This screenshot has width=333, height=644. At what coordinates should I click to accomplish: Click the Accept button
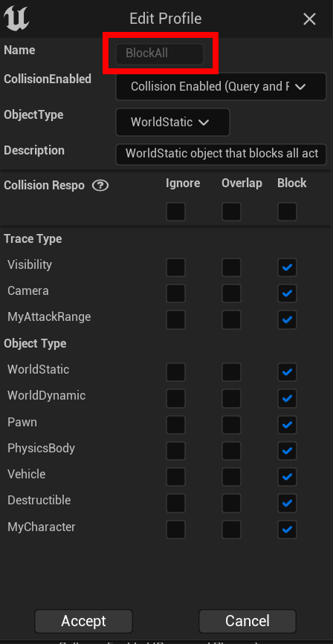83,621
